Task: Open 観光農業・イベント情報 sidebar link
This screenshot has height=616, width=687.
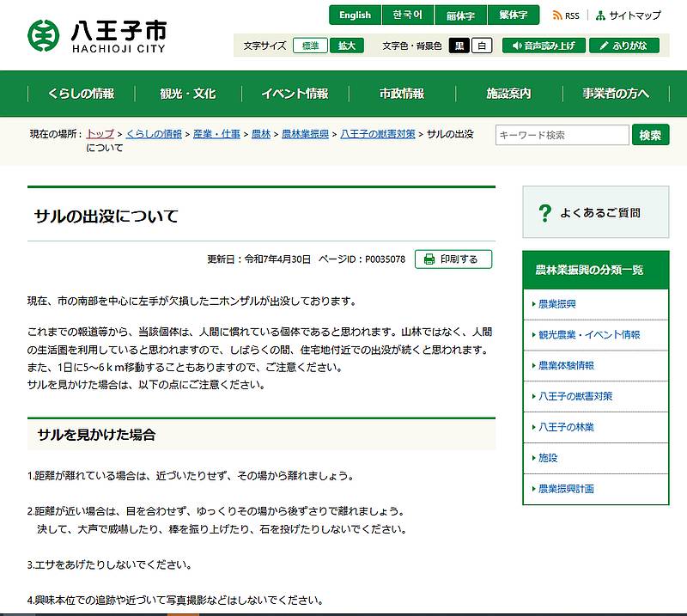Action: [589, 335]
